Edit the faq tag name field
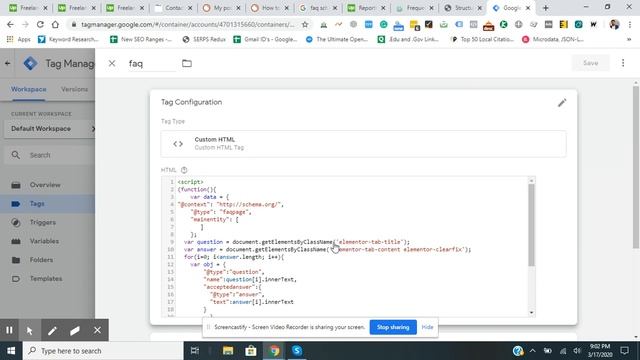 point(152,64)
